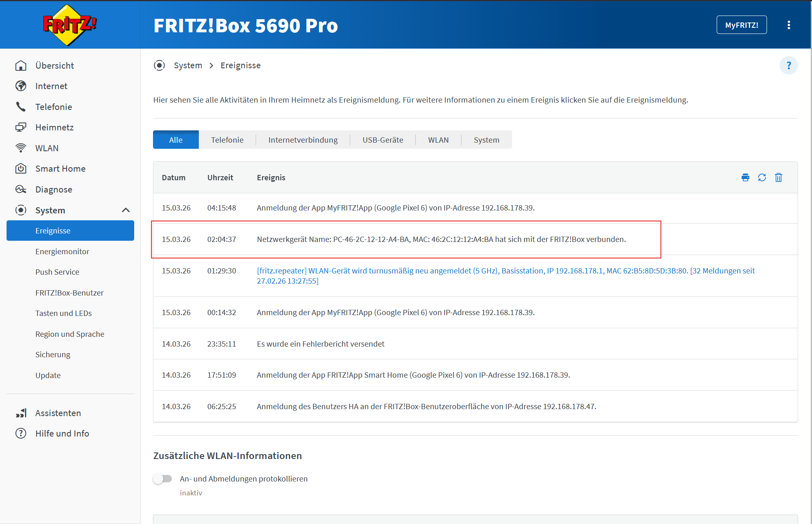Click the print events icon
812x524 pixels.
point(745,177)
